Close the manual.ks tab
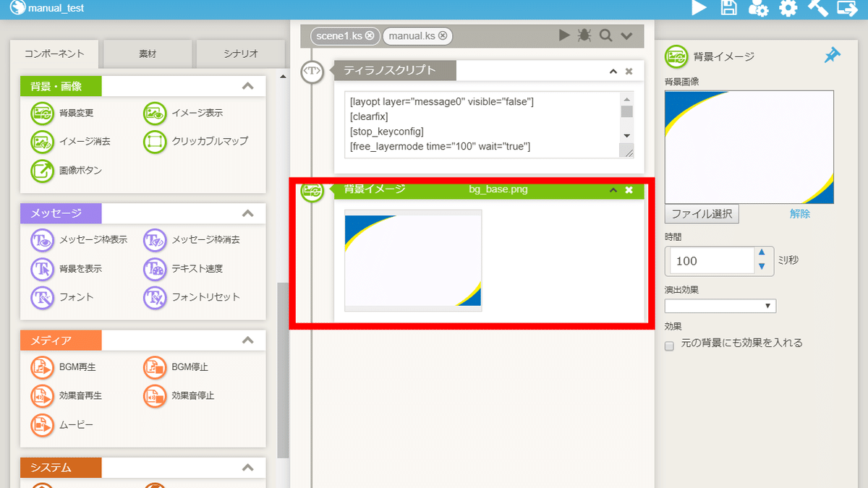Image resolution: width=868 pixels, height=488 pixels. pos(442,35)
